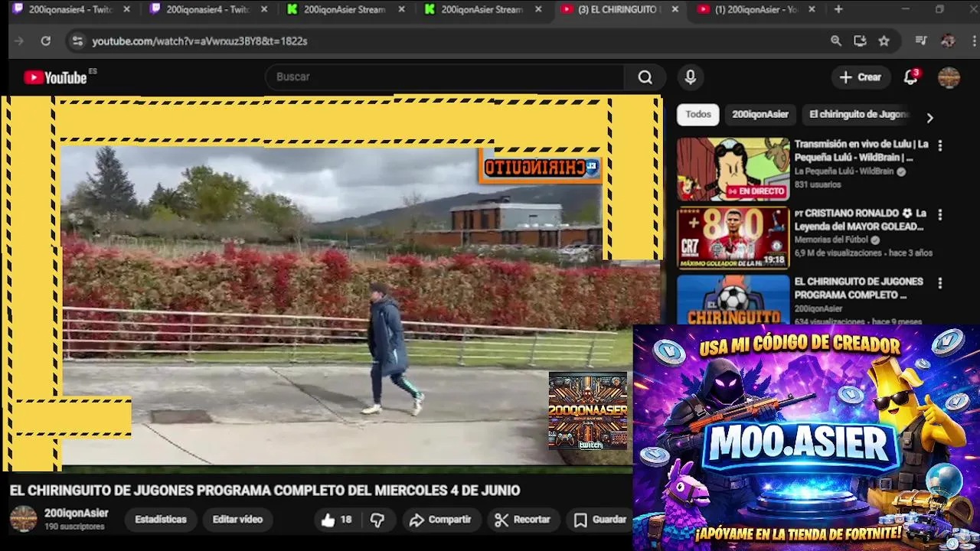Reload the page with the refresh icon
Screen dimensions: 980x551
[46, 41]
